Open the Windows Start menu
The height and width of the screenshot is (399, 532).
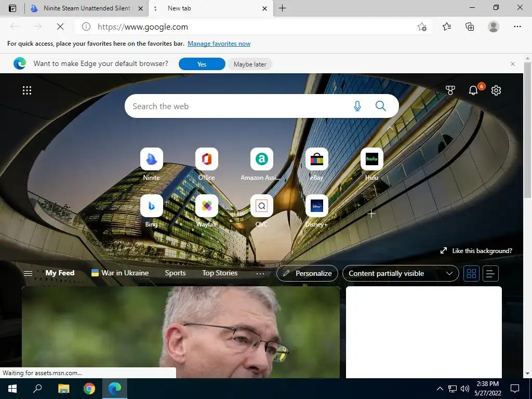click(12, 389)
